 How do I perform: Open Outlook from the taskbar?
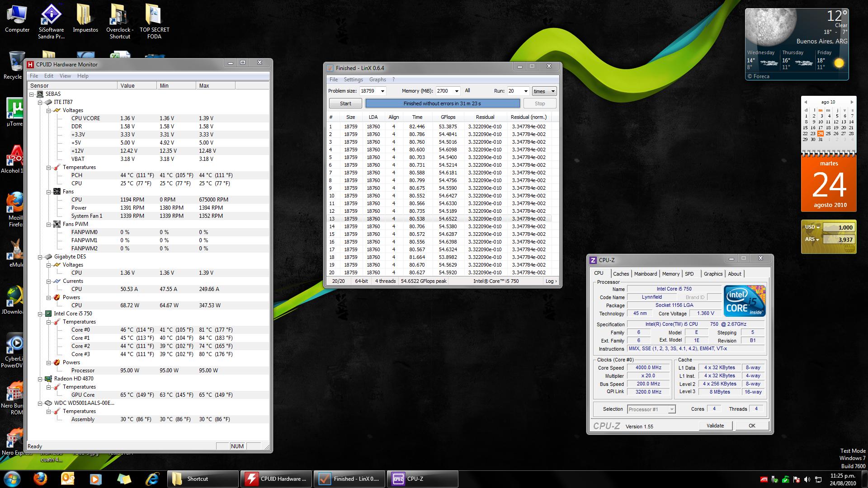pyautogui.click(x=68, y=479)
